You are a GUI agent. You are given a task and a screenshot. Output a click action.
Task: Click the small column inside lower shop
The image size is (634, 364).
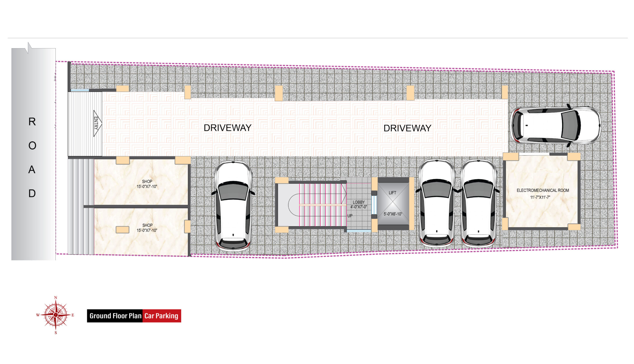122,229
